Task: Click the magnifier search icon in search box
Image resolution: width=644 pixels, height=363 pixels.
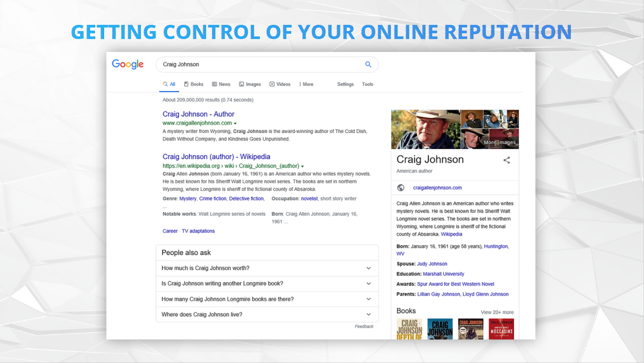Action: (368, 64)
